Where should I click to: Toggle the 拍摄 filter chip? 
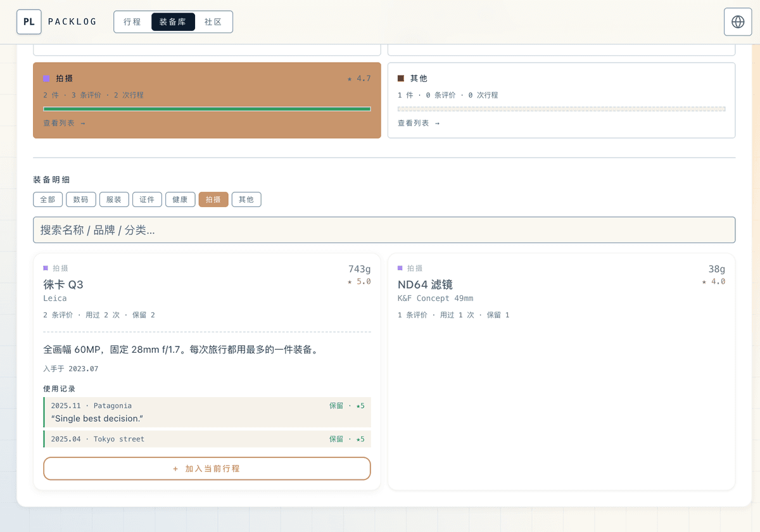coord(213,199)
